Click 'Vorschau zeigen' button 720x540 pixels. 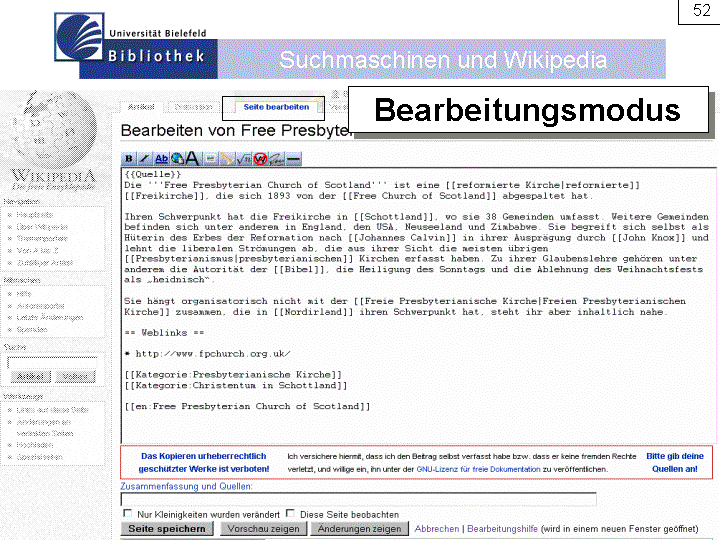pyautogui.click(x=264, y=529)
